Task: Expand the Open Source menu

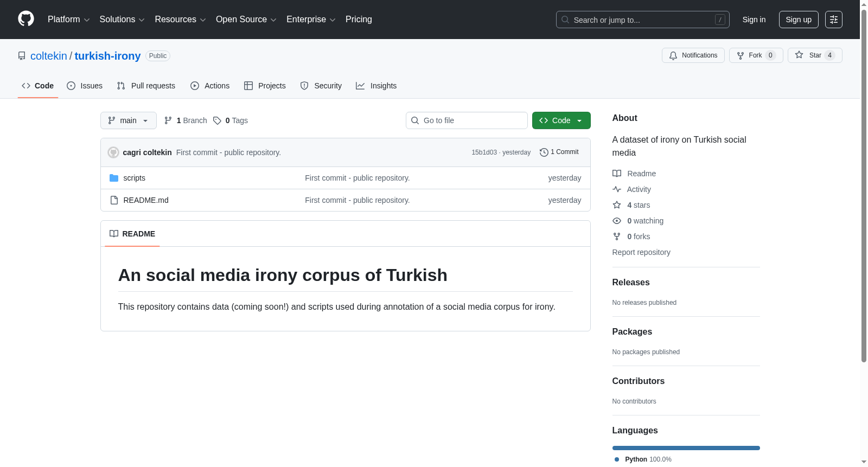Action: pyautogui.click(x=246, y=20)
